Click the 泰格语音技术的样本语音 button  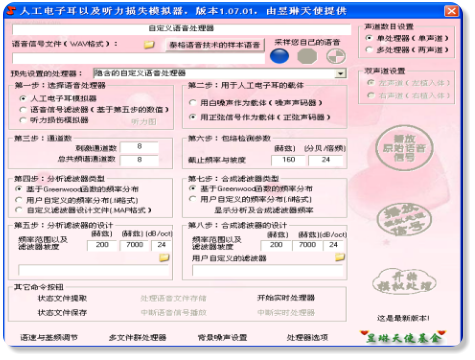(215, 45)
